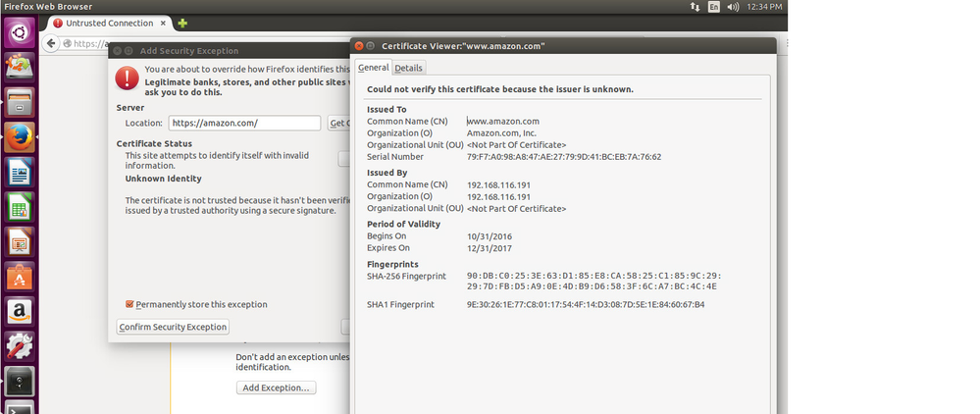The image size is (980, 414).
Task: Select the General tab in Certificate Viewer
Action: click(x=373, y=68)
